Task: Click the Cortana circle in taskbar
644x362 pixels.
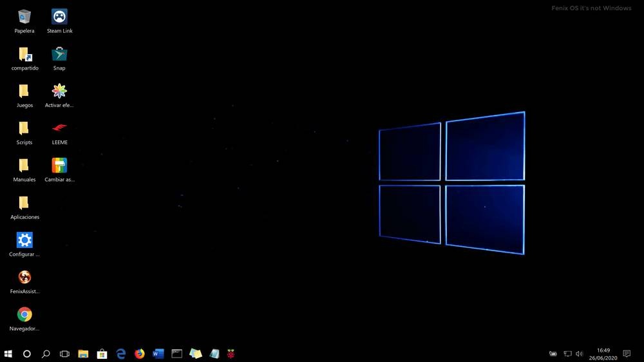Action: [x=26, y=354]
